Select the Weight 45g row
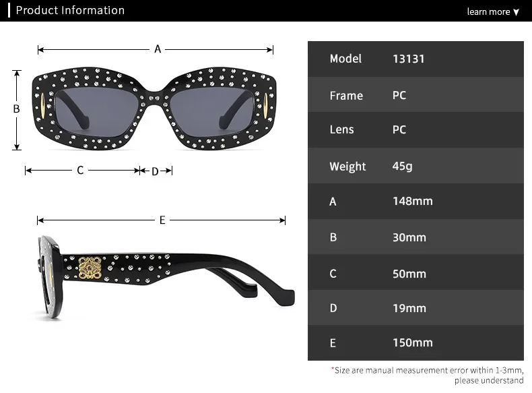 coord(415,166)
